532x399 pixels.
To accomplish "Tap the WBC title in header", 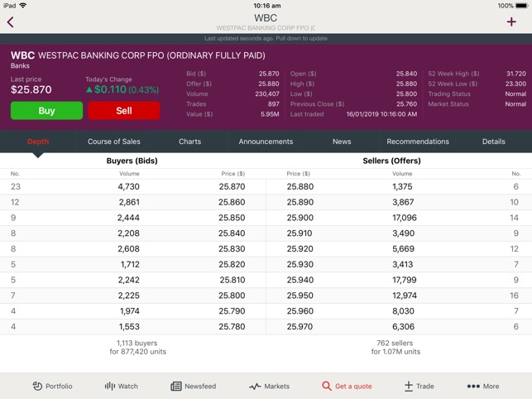I will (x=266, y=17).
